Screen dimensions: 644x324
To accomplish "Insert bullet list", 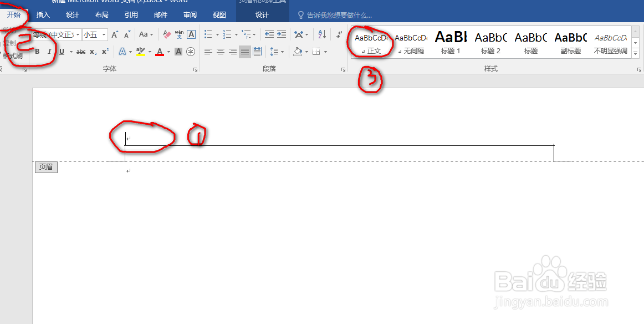I will (208, 34).
